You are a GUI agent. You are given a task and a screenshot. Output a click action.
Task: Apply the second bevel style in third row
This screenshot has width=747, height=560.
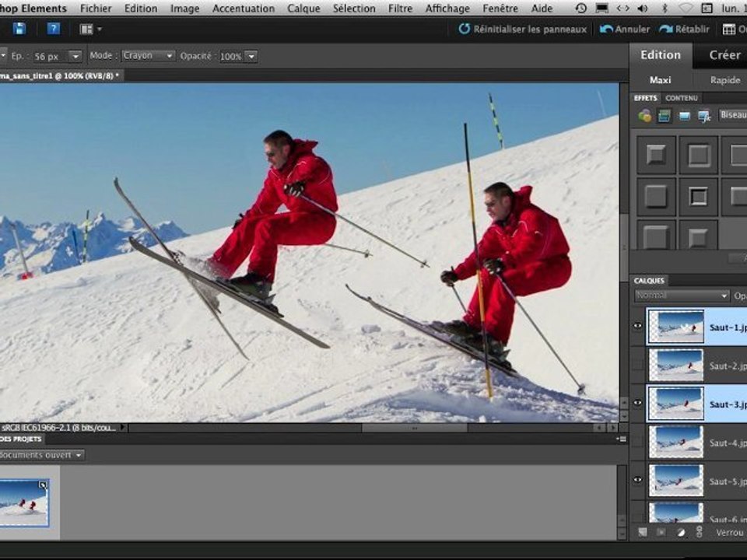[698, 235]
